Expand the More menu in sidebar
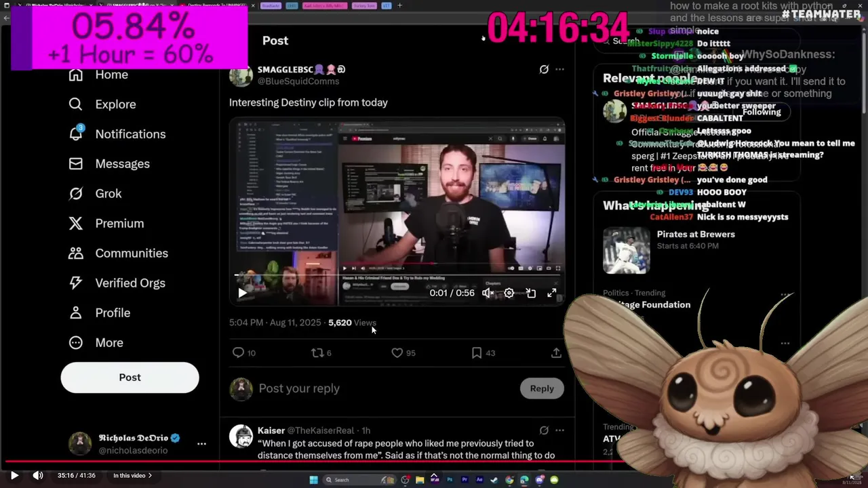The height and width of the screenshot is (488, 868). (x=96, y=343)
